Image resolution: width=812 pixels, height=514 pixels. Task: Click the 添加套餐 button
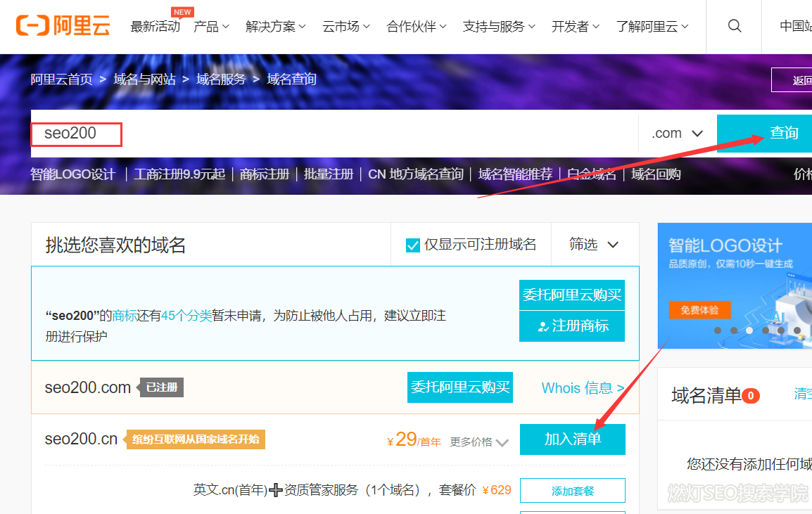click(x=572, y=491)
